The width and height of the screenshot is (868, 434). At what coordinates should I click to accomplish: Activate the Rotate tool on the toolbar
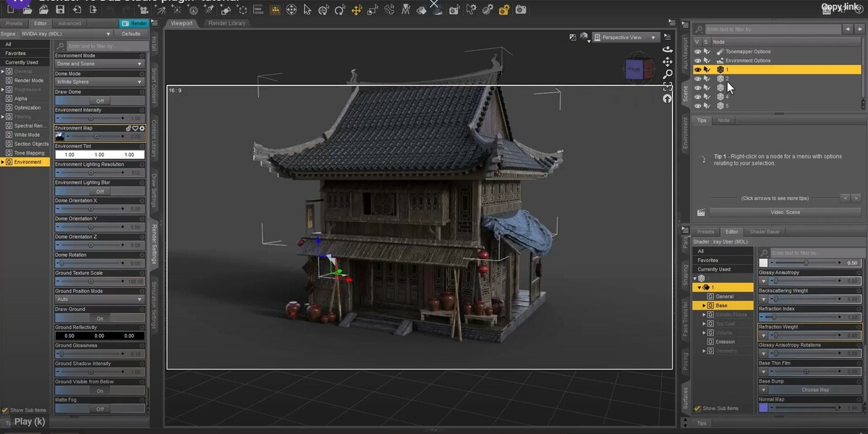click(340, 9)
